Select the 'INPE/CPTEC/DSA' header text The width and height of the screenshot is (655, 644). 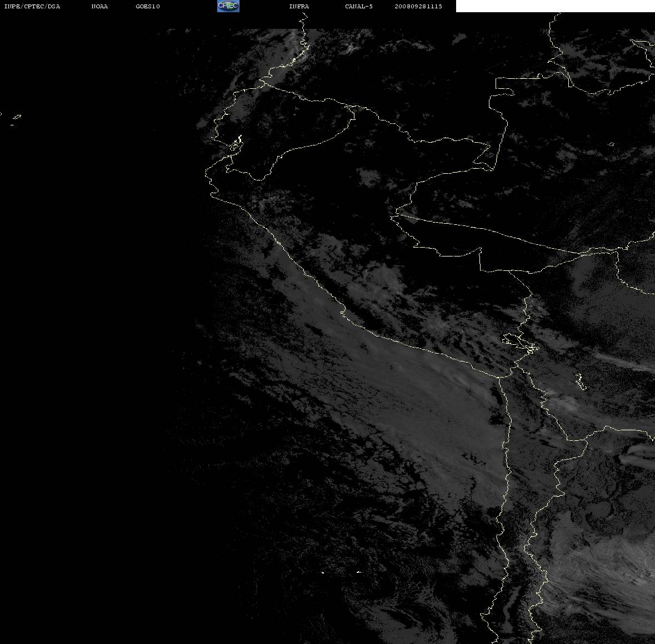[x=32, y=6]
